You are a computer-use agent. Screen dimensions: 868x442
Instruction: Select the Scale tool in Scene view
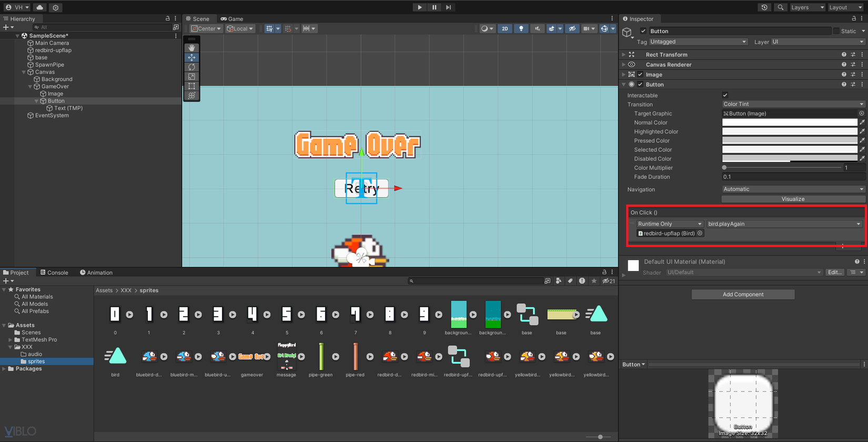[191, 76]
